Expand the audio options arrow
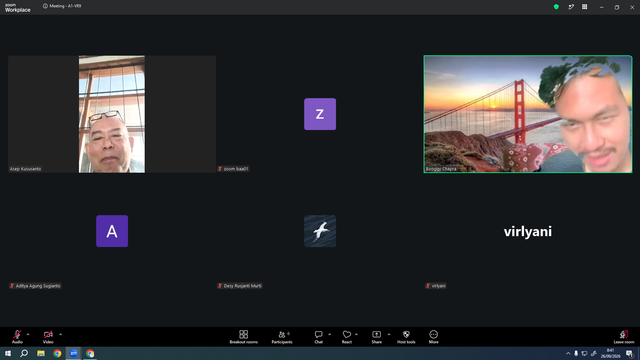This screenshot has height=360, width=640. [28, 334]
